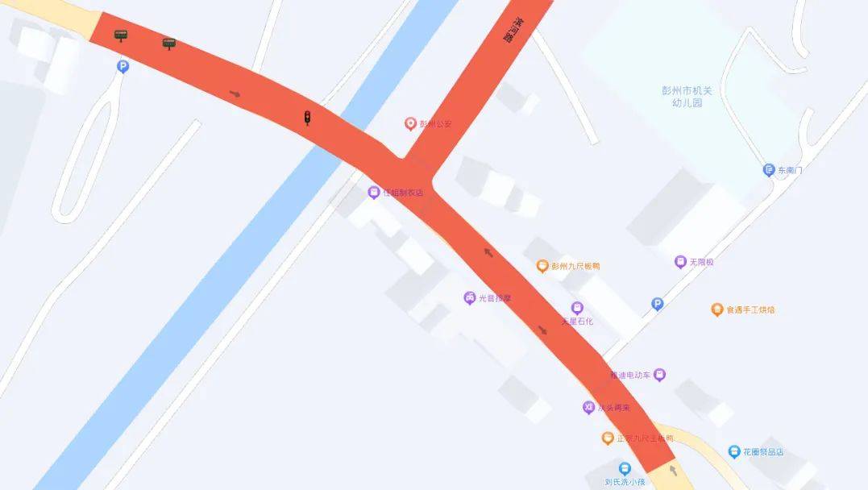The height and width of the screenshot is (490, 868).
Task: Select the traffic light icon on the road
Action: 307,118
